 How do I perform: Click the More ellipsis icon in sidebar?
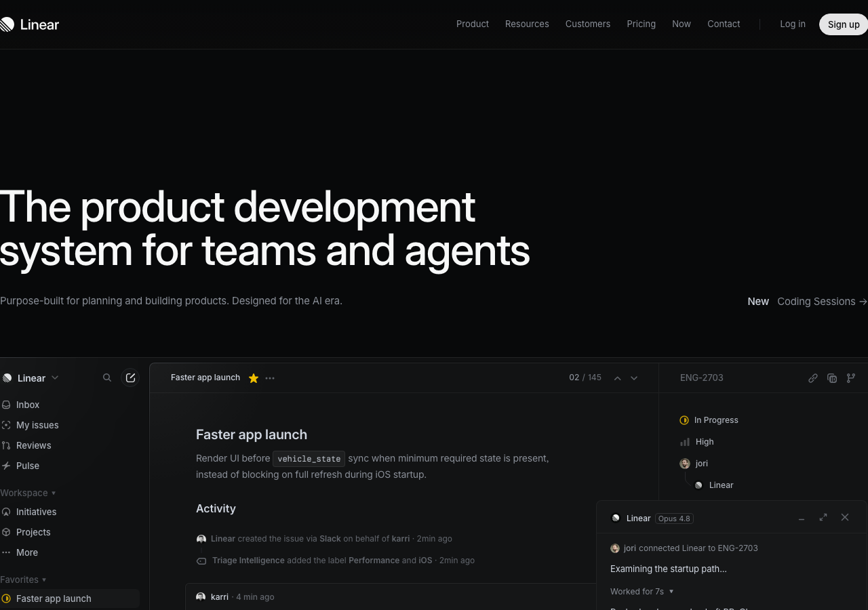click(6, 552)
